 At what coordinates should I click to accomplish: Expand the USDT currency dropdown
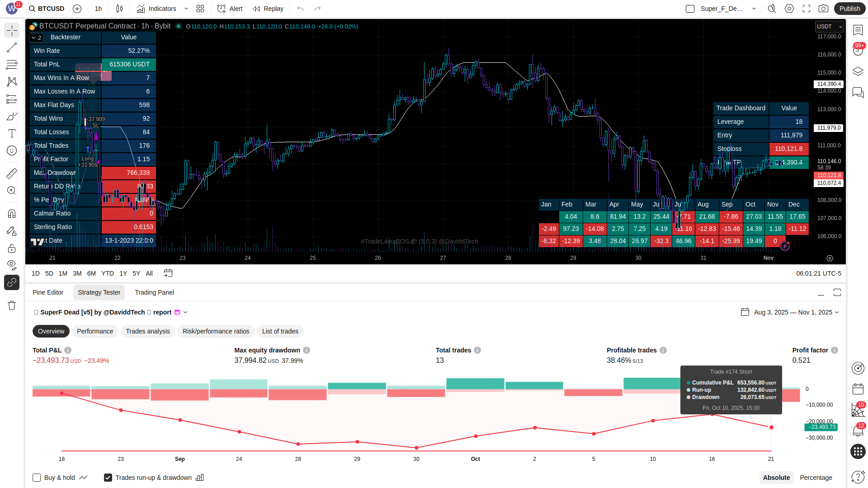pyautogui.click(x=829, y=27)
